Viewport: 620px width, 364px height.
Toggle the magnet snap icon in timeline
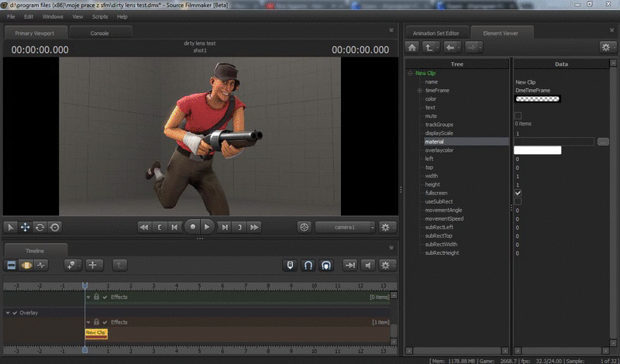tap(308, 265)
